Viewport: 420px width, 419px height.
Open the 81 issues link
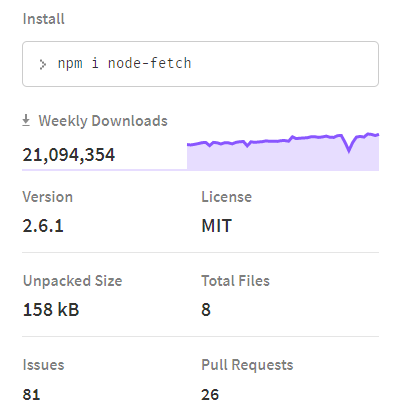pos(31,395)
